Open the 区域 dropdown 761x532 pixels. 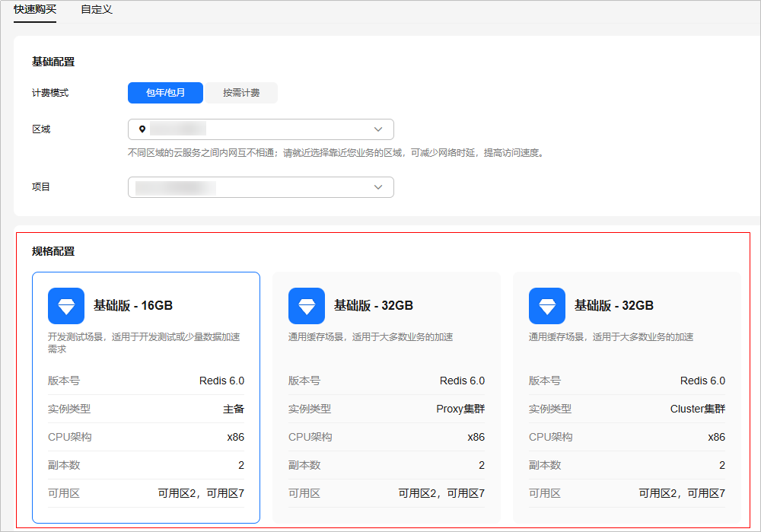(x=260, y=129)
